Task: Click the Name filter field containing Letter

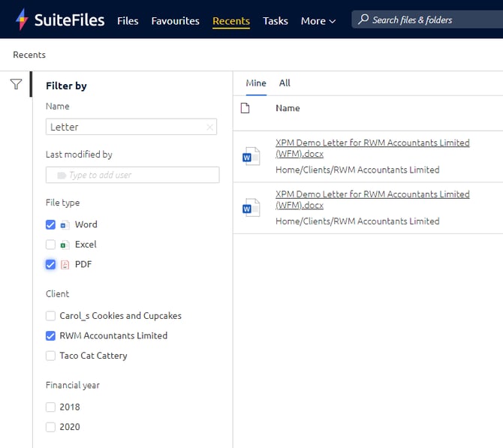Action: 131,127
